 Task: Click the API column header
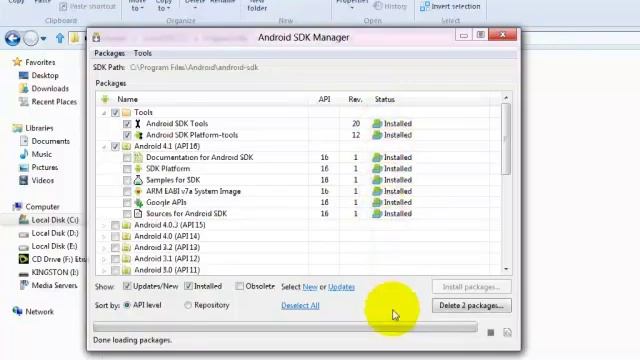coord(324,99)
